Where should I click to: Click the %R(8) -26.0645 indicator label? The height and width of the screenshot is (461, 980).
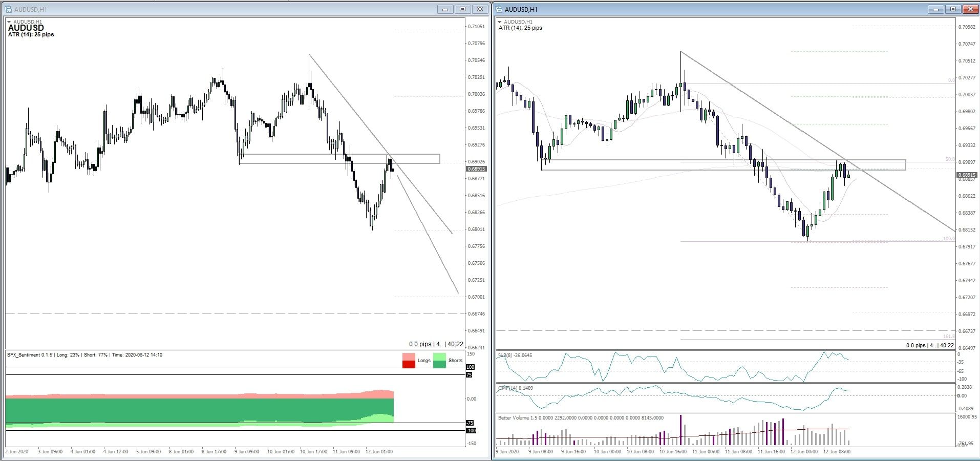pos(515,355)
